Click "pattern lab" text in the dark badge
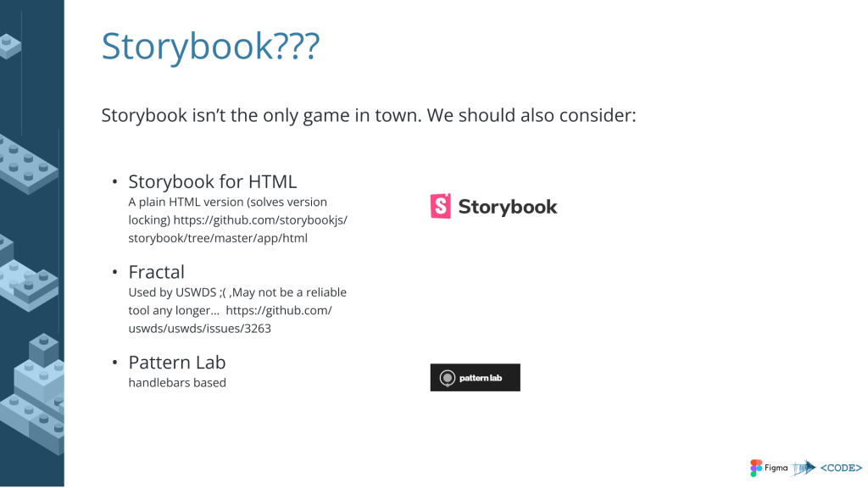Image resolution: width=868 pixels, height=488 pixels. click(x=481, y=378)
